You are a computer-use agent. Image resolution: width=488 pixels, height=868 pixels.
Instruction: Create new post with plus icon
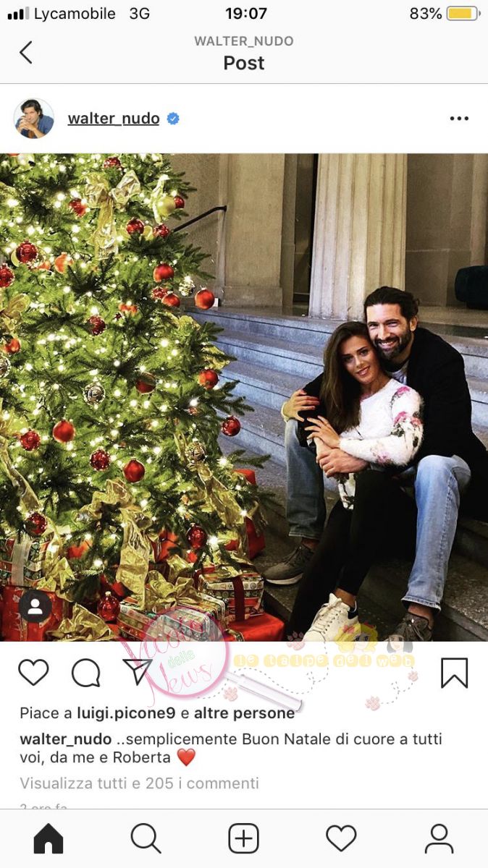point(244,838)
